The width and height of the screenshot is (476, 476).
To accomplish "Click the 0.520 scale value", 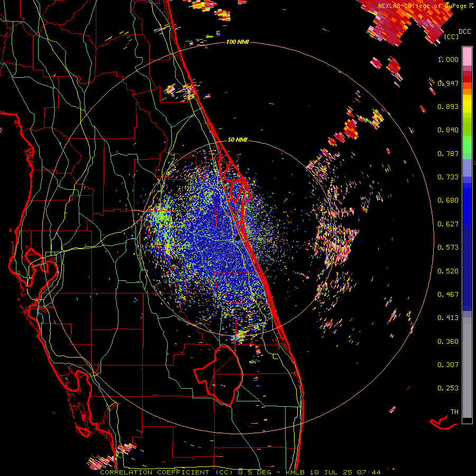I will click(448, 271).
